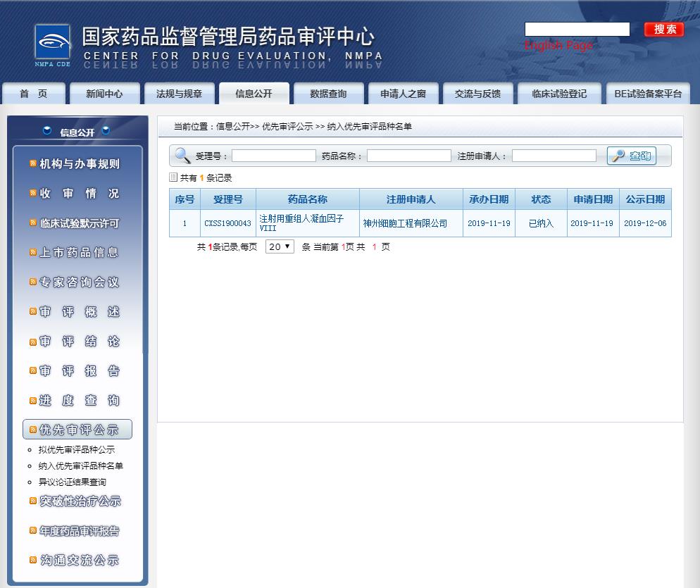Click RSS icon beside 上市药品信息

tap(32, 252)
